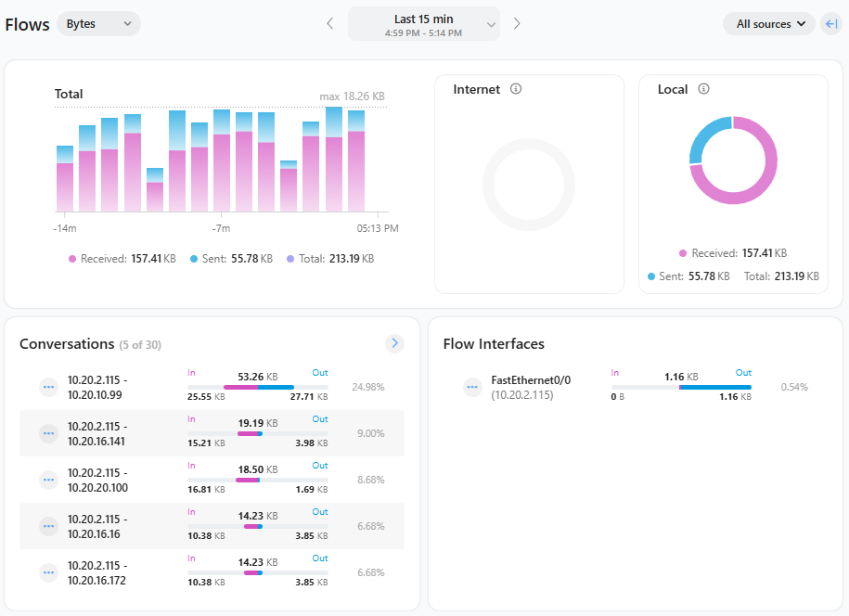Viewport: 849px width, 616px height.
Task: Click the FastEthernet0/0 interface name
Action: tap(531, 380)
